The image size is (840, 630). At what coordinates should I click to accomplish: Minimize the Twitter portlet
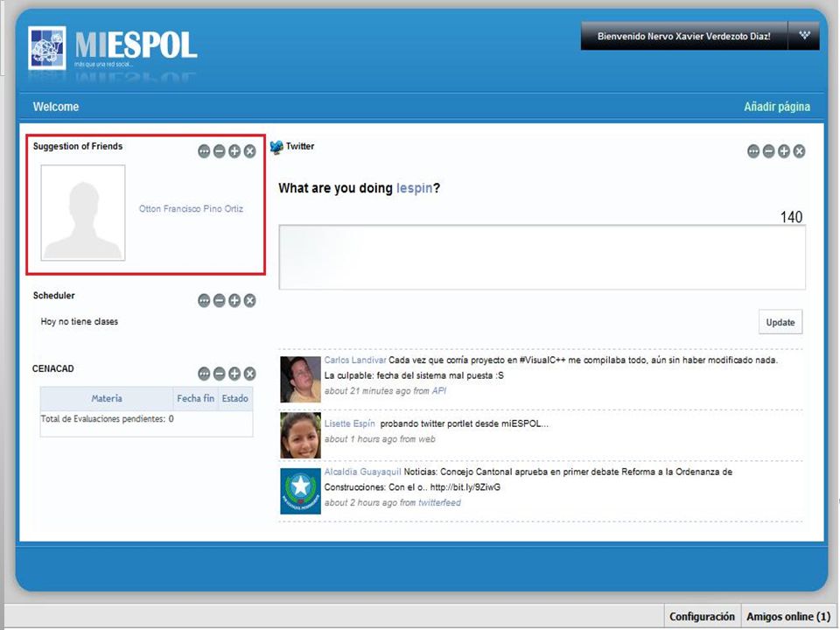[768, 151]
